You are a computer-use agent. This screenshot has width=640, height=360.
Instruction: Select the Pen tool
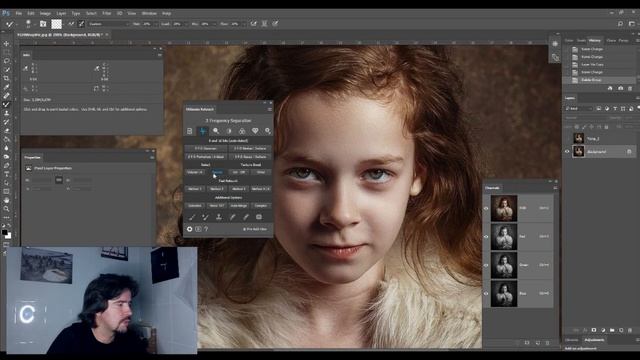pyautogui.click(x=6, y=165)
